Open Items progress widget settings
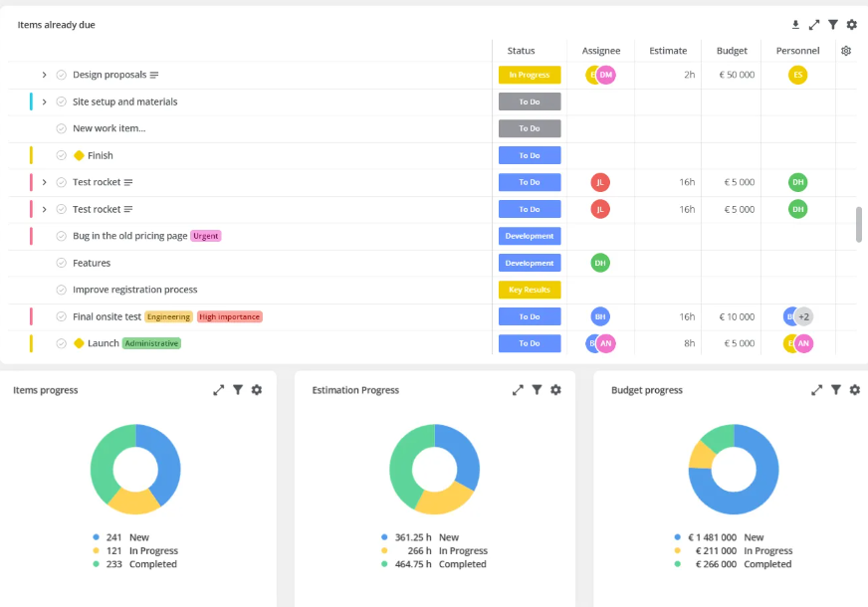Image resolution: width=868 pixels, height=607 pixels. pos(256,390)
